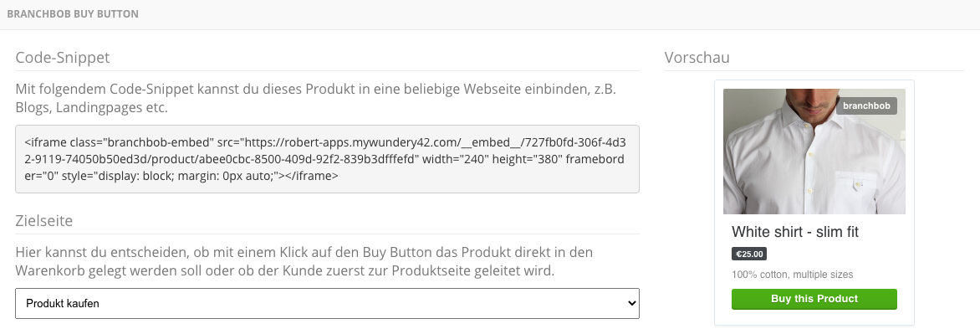The image size is (980, 329).
Task: Click the €25.00 price badge
Action: (748, 254)
